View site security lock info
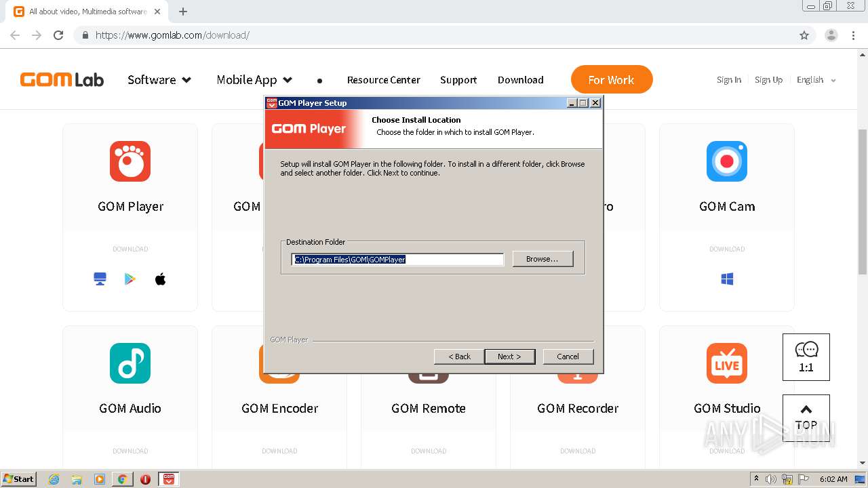This screenshot has width=868, height=488. click(x=85, y=35)
